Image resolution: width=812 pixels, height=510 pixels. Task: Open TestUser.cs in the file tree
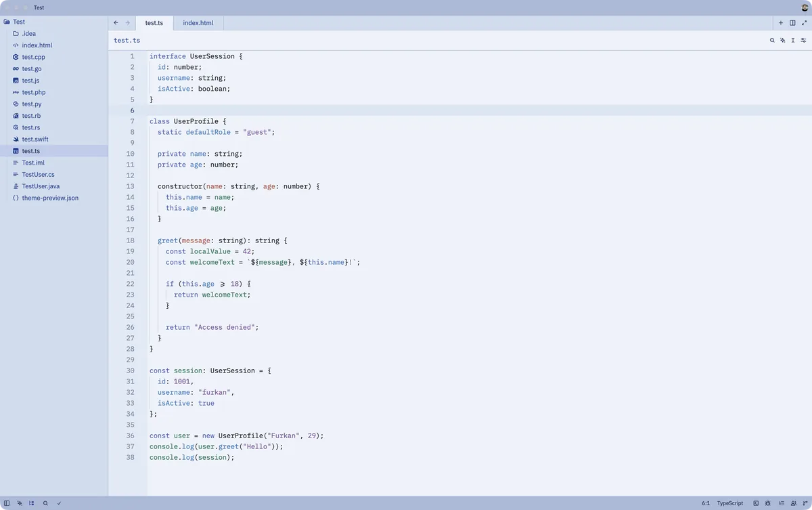(x=54, y=174)
